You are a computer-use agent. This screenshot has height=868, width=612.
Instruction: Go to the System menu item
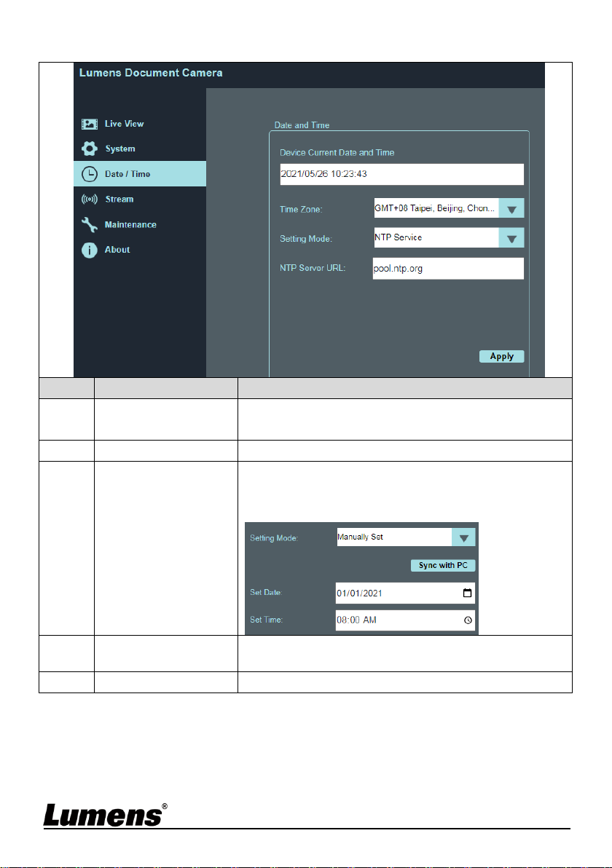(140, 149)
